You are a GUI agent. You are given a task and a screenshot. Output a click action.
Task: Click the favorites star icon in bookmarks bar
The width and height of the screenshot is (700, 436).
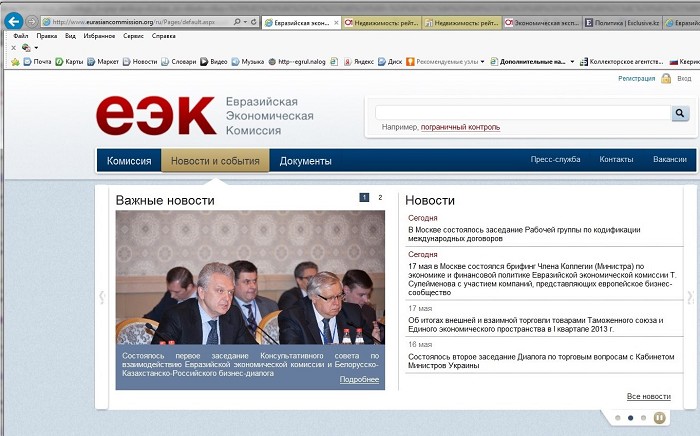pyautogui.click(x=15, y=61)
